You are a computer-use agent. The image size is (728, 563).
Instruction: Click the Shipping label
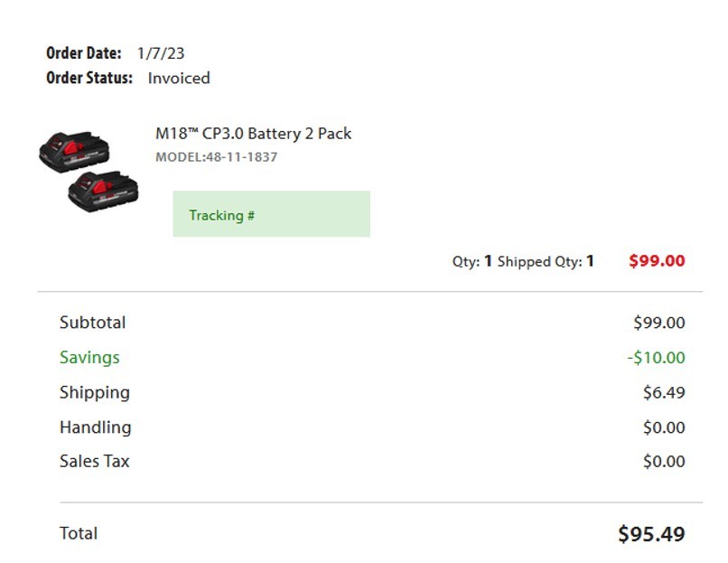pos(95,392)
